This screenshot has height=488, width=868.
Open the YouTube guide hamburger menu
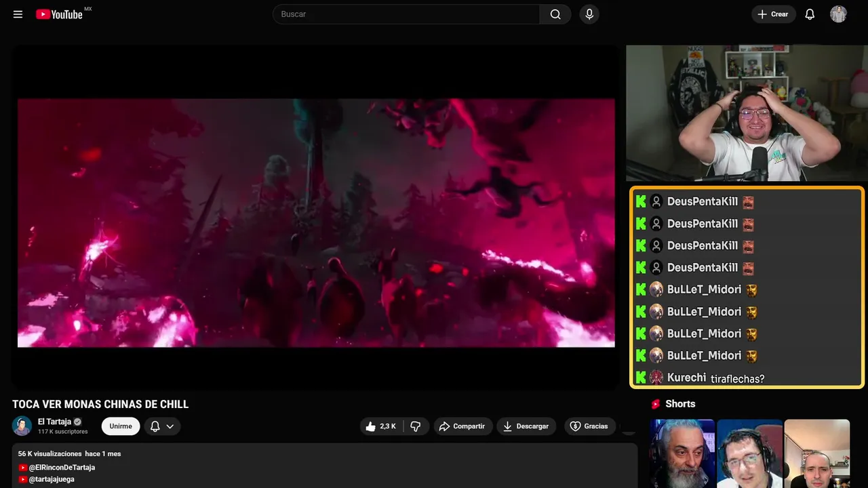point(18,14)
